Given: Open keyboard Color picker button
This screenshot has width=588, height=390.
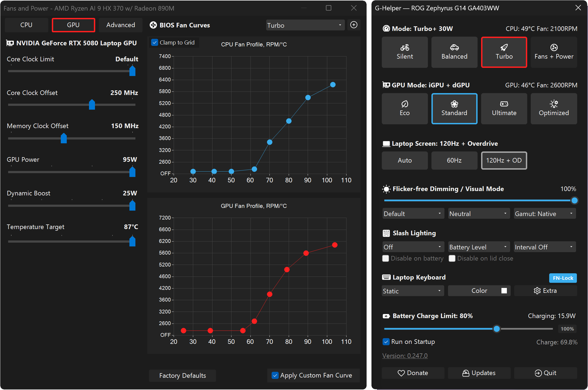Looking at the screenshot, I should [479, 291].
